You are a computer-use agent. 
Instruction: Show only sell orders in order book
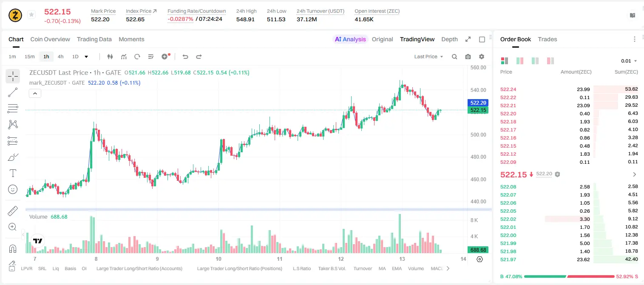pyautogui.click(x=550, y=61)
